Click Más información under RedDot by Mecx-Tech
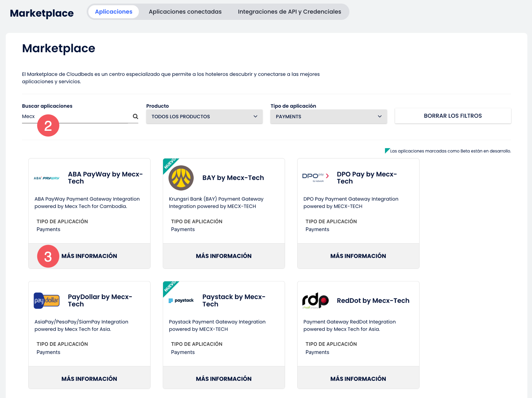Screen dimensions: 532x398 [x=358, y=379]
